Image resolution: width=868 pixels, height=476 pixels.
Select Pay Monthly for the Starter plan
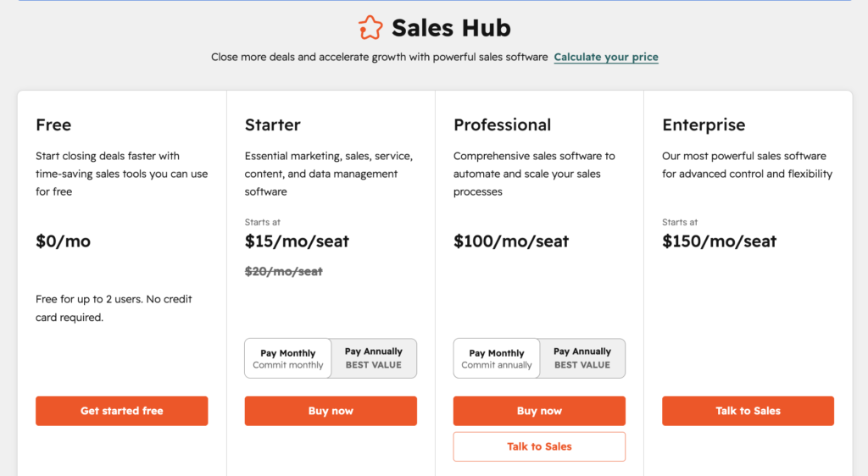(288, 358)
